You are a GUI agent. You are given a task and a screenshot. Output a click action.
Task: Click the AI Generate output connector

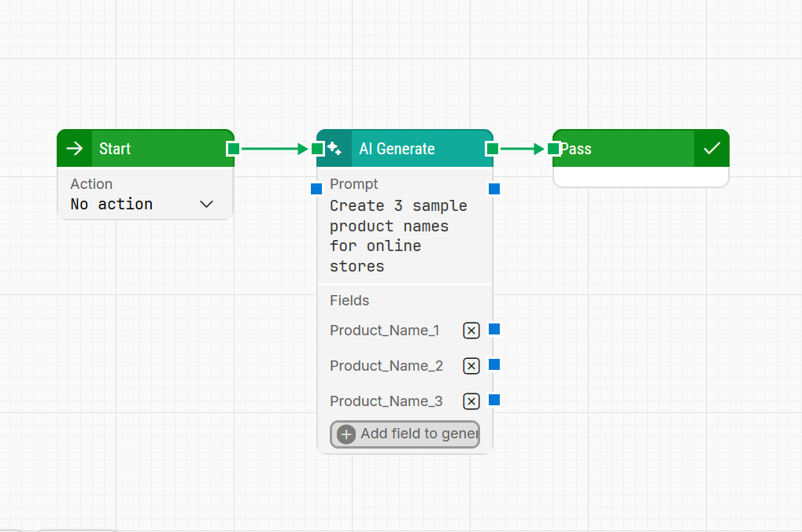tap(493, 149)
